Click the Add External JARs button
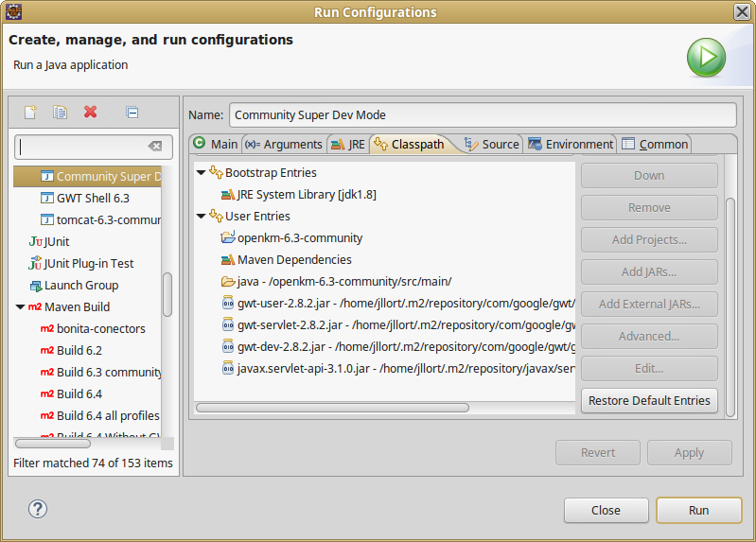This screenshot has width=756, height=542. (x=649, y=305)
